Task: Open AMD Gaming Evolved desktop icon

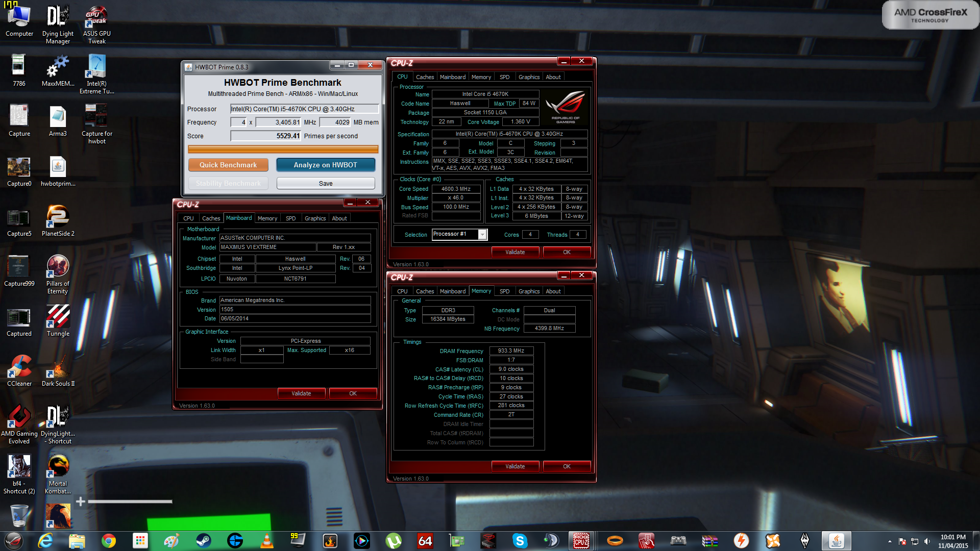Action: 19,424
